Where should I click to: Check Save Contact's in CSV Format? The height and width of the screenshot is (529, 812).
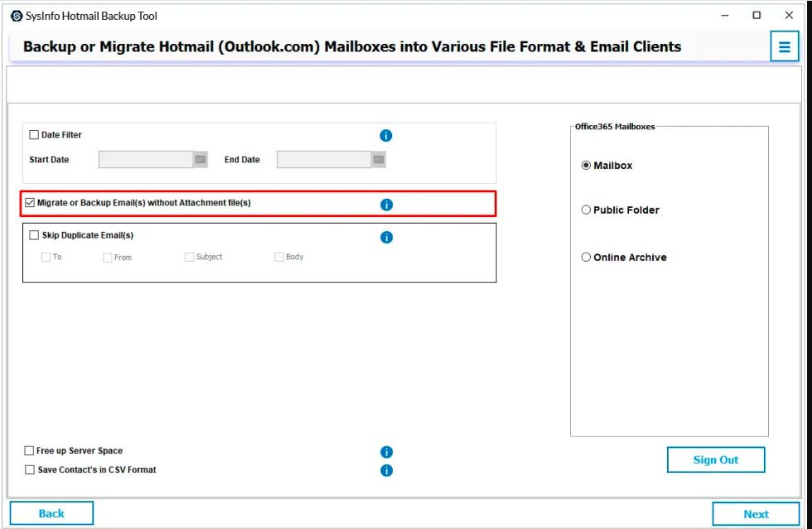pyautogui.click(x=30, y=469)
